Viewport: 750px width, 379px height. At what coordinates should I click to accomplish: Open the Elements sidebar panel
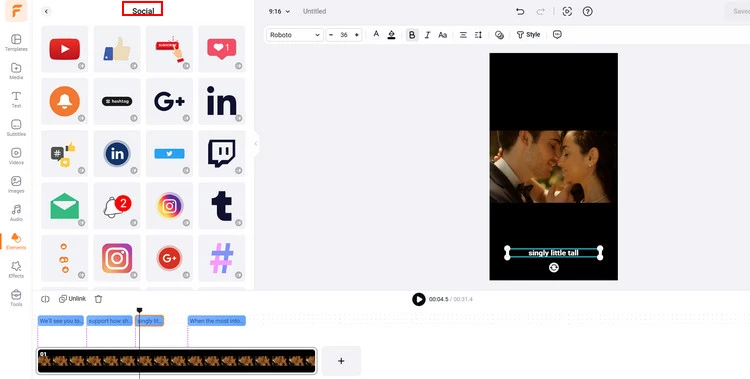tap(16, 241)
